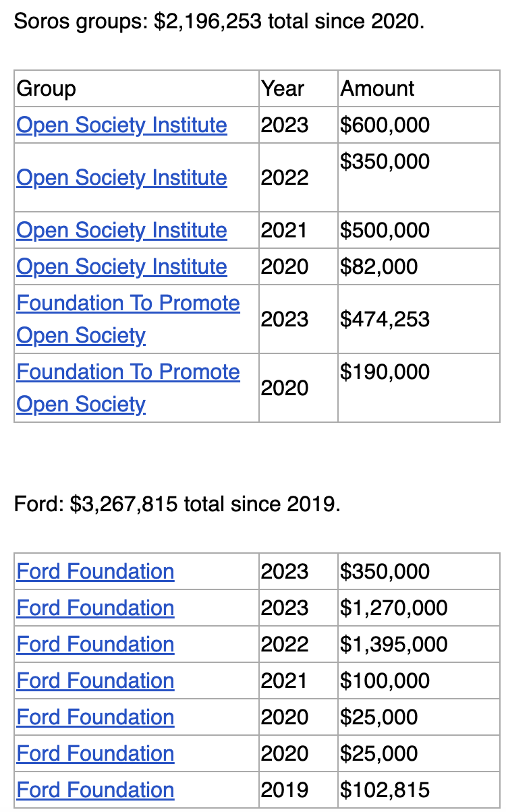
Task: Follow the 2021 Ford Foundation link
Action: pyautogui.click(x=95, y=680)
